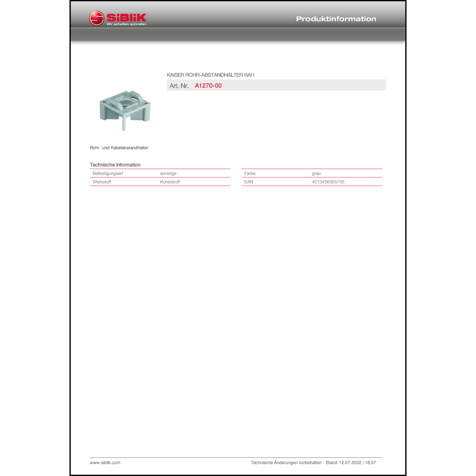Click the 'Befestigungsart' table label
Screen dimensions: 476x476
108,173
